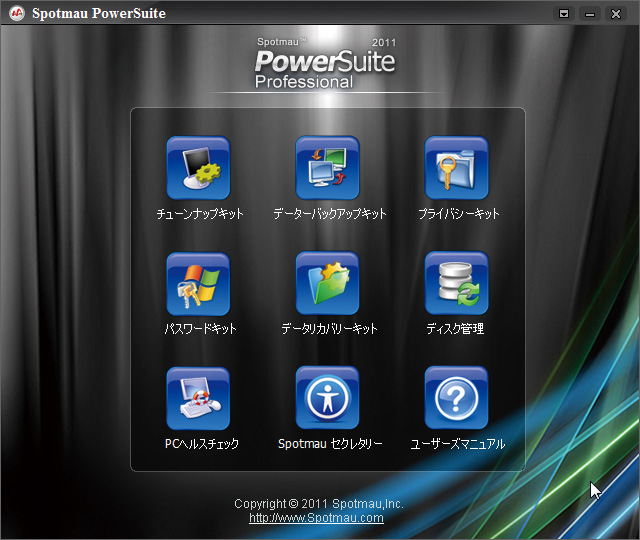Click the Spotmau セクレタリー text label

coord(330,444)
